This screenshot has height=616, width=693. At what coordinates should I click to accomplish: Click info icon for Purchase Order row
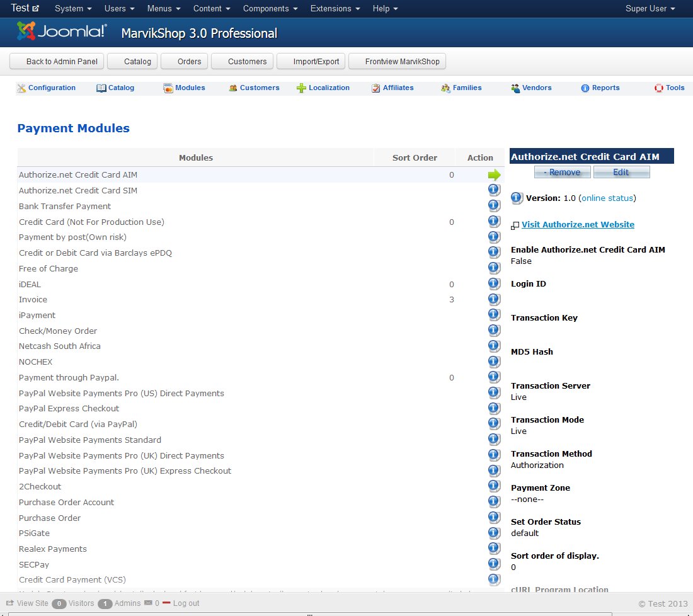(494, 518)
